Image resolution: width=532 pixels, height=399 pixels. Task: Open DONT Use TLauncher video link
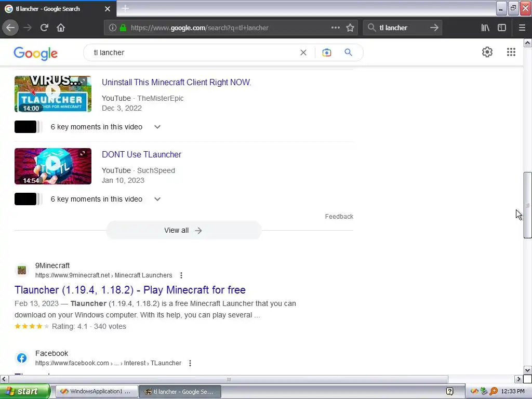point(141,154)
